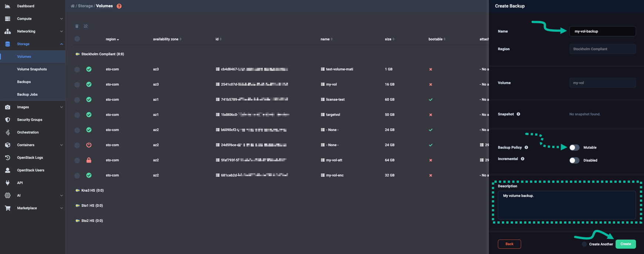Image resolution: width=644 pixels, height=254 pixels.
Task: Expand the Sto1 HS region group
Action: [x=89, y=206]
